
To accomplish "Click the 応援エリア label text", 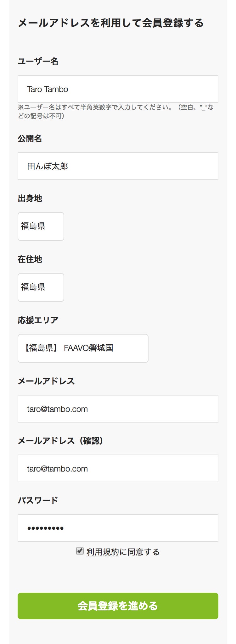I will click(38, 320).
